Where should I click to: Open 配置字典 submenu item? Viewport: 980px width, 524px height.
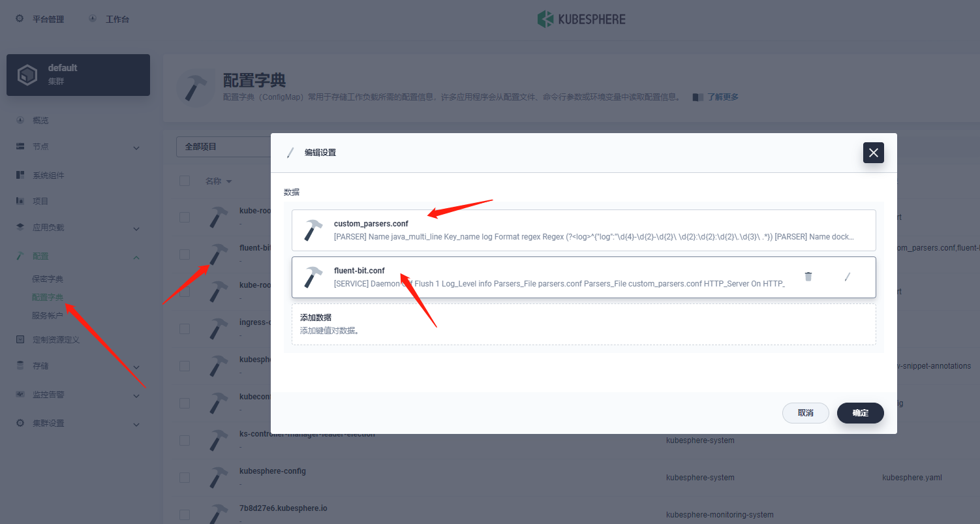click(48, 298)
